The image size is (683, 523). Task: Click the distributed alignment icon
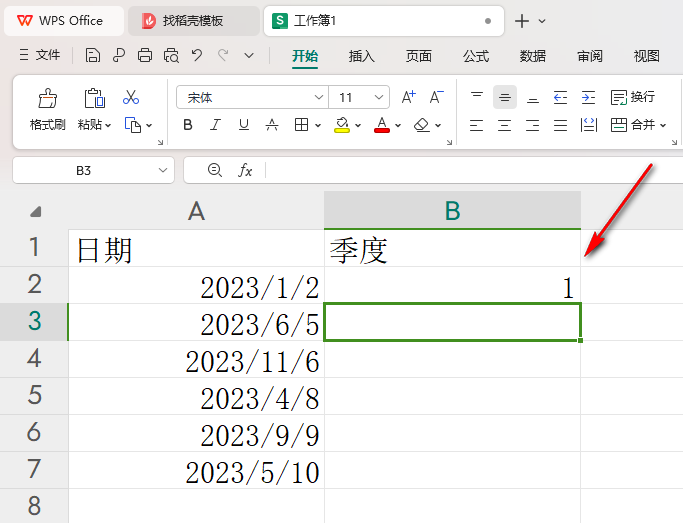click(588, 125)
